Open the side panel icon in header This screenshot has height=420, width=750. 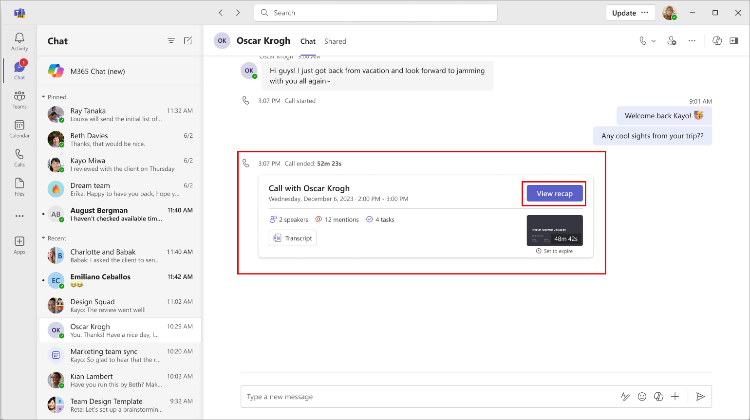(734, 41)
